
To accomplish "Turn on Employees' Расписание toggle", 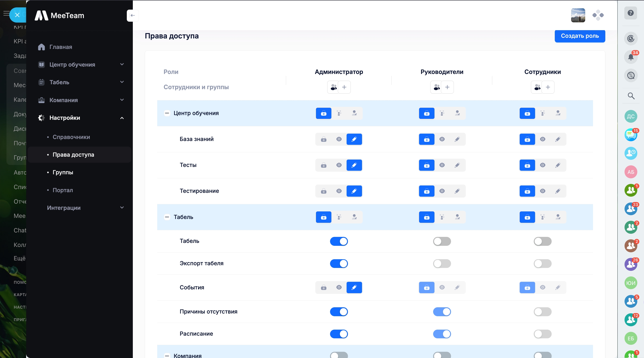I will (542, 334).
